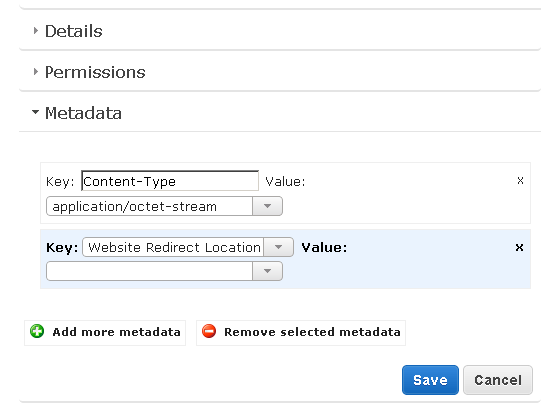Viewport: 543px width, 403px height.
Task: Click the Add more metadata label
Action: click(117, 332)
